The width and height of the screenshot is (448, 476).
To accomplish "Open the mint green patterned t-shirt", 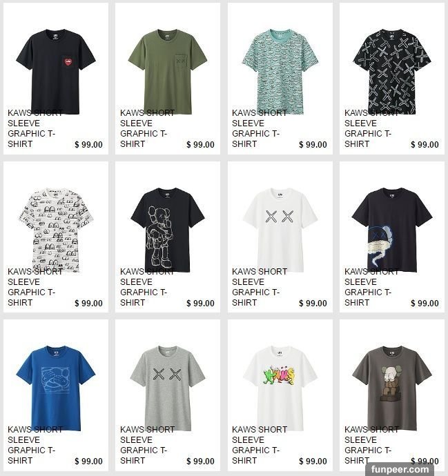I will coord(280,72).
